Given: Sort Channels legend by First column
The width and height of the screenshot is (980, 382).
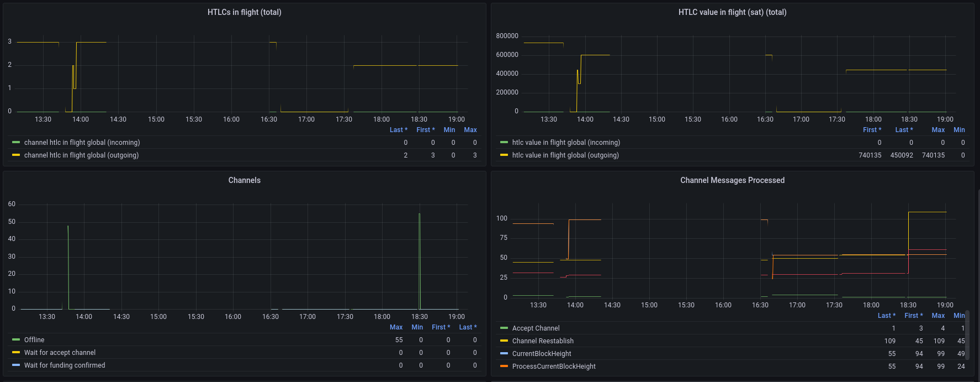Looking at the screenshot, I should tap(441, 327).
